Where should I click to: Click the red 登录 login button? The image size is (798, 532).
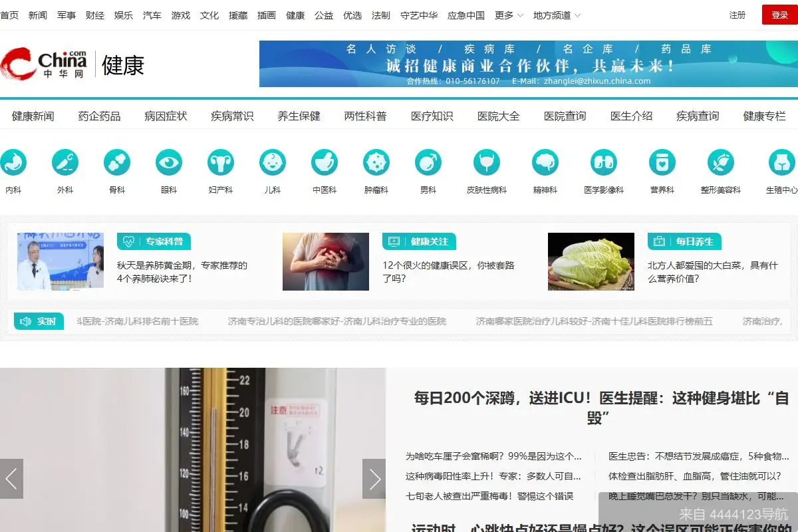click(779, 15)
